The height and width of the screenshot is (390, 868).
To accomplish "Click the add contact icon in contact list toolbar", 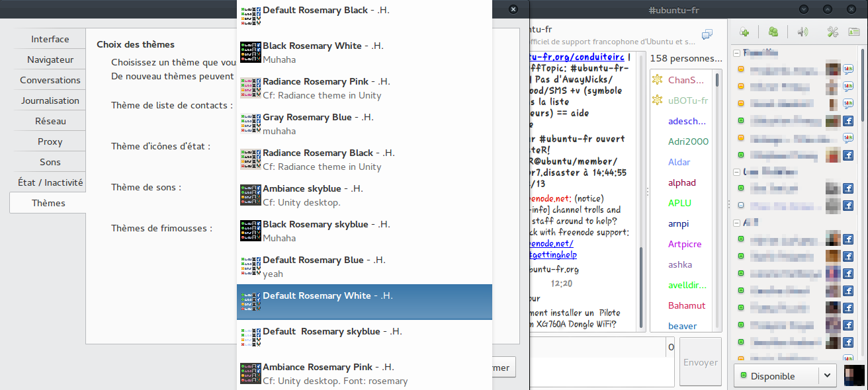I will [x=744, y=32].
